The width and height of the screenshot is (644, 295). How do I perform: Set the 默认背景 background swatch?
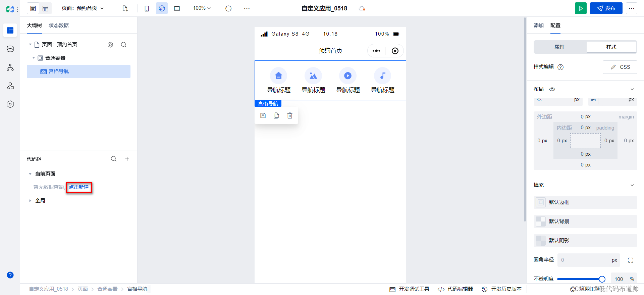point(541,222)
